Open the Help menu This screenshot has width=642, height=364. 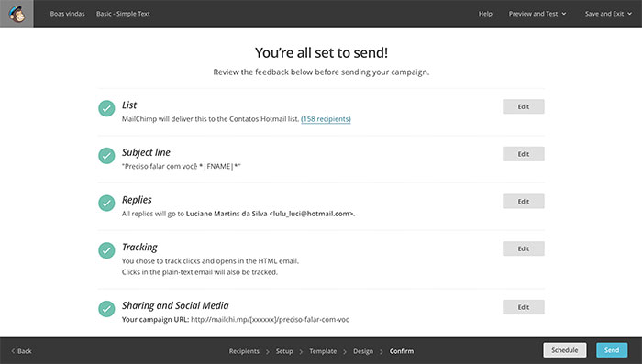[485, 14]
